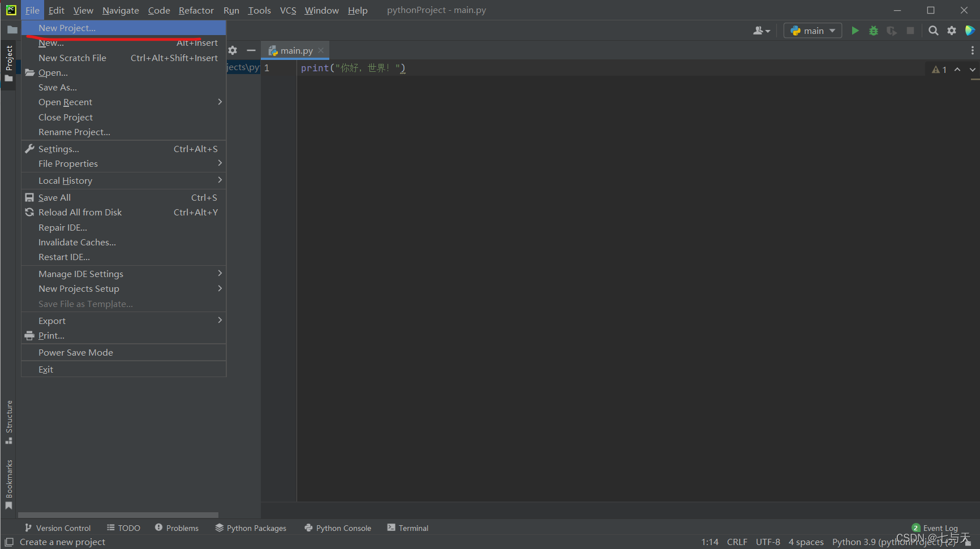Open IDE settings gear in toolbar
This screenshot has height=549, width=980.
tap(952, 31)
